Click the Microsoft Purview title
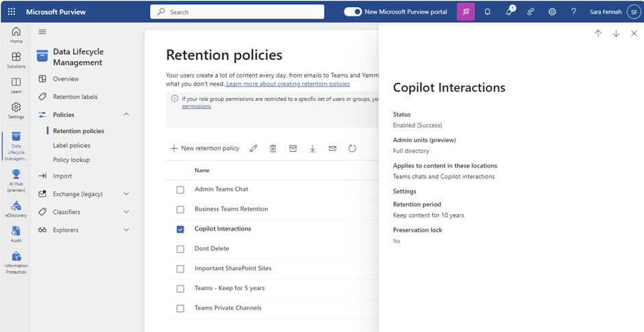Image resolution: width=644 pixels, height=332 pixels. 56,12
